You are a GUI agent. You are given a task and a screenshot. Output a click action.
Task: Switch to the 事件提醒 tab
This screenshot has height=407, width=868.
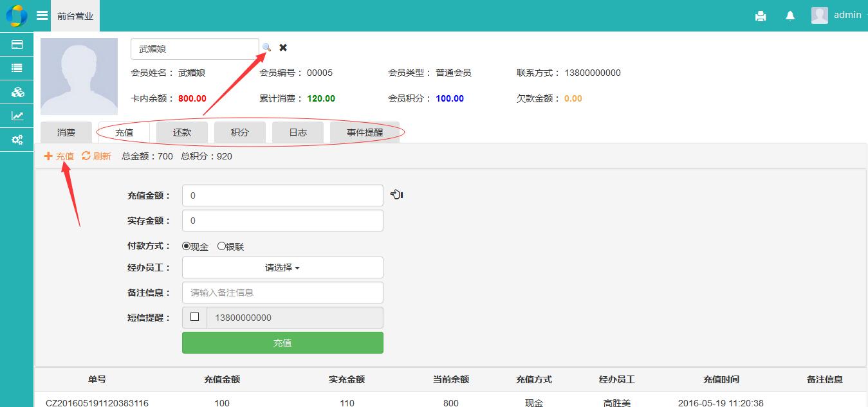(x=364, y=132)
